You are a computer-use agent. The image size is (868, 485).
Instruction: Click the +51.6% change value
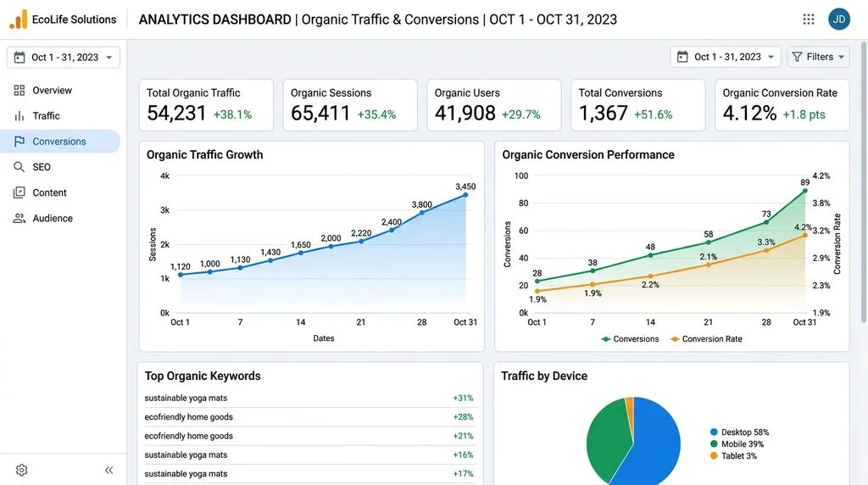tap(654, 114)
